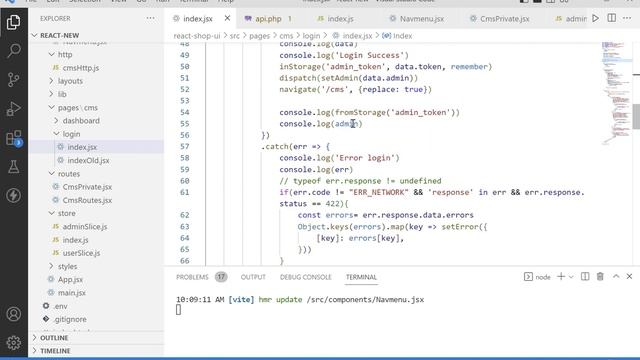Open new terminal profile dropdown arrow
The height and width of the screenshot is (360, 640).
[x=571, y=277]
